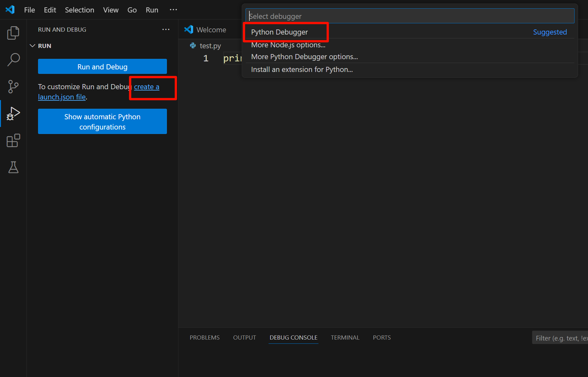This screenshot has width=588, height=377.
Task: Click the VS Code icon on Welcome tab
Action: pyautogui.click(x=189, y=29)
